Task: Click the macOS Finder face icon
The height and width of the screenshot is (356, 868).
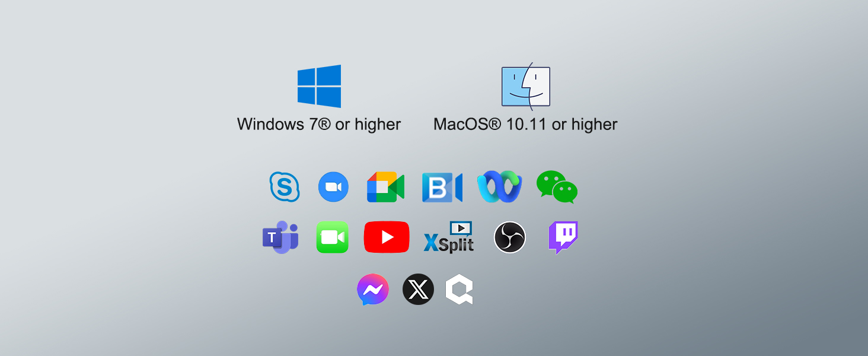Action: tap(526, 86)
